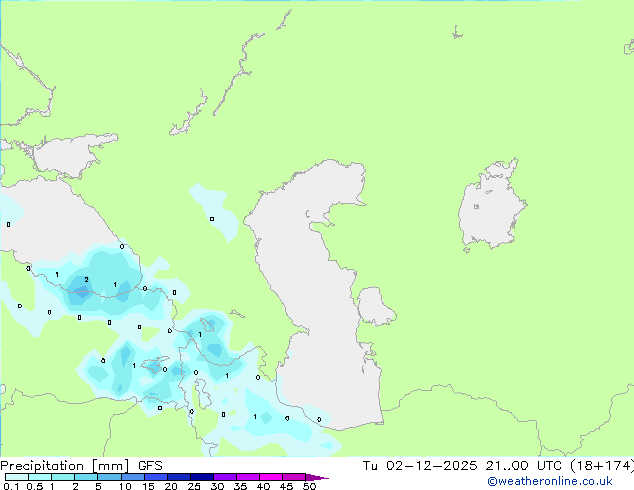Click the 40–45 mm legend swatch
Screen dimensions: 634x490
pos(271,477)
